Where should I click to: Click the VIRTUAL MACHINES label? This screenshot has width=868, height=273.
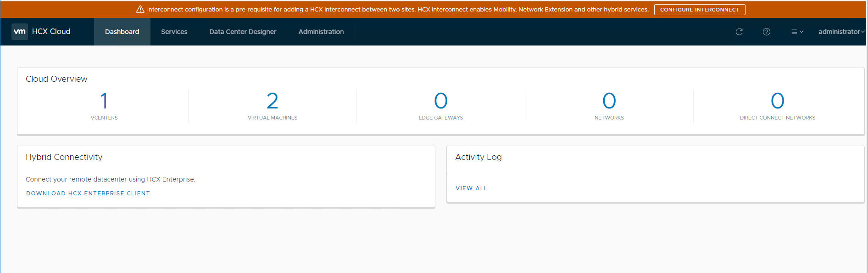[x=273, y=118]
